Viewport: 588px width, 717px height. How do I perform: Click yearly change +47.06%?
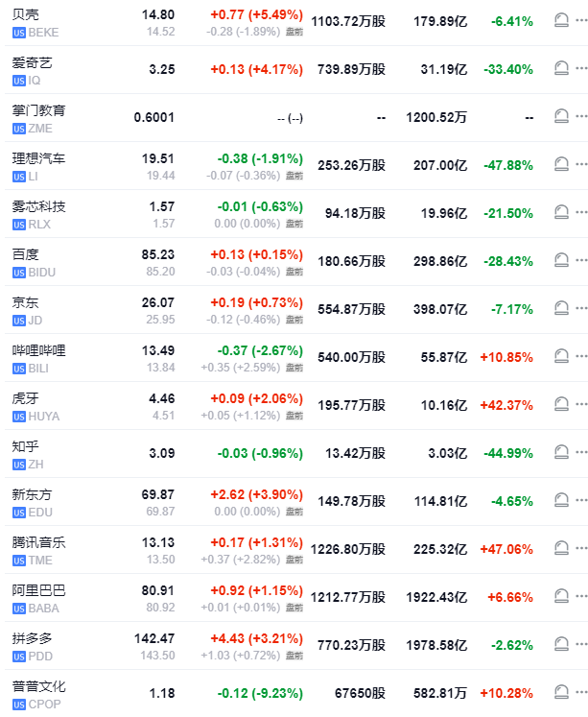[x=506, y=549]
